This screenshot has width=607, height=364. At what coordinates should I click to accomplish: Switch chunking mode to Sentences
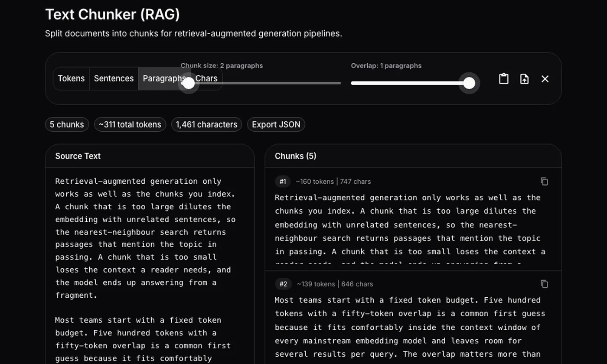coord(114,78)
